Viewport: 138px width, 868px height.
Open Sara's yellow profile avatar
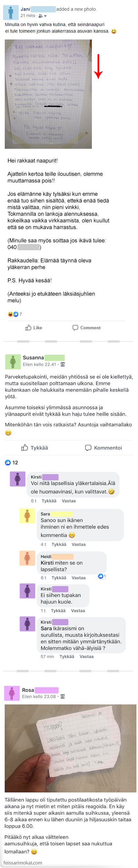pos(27,516)
